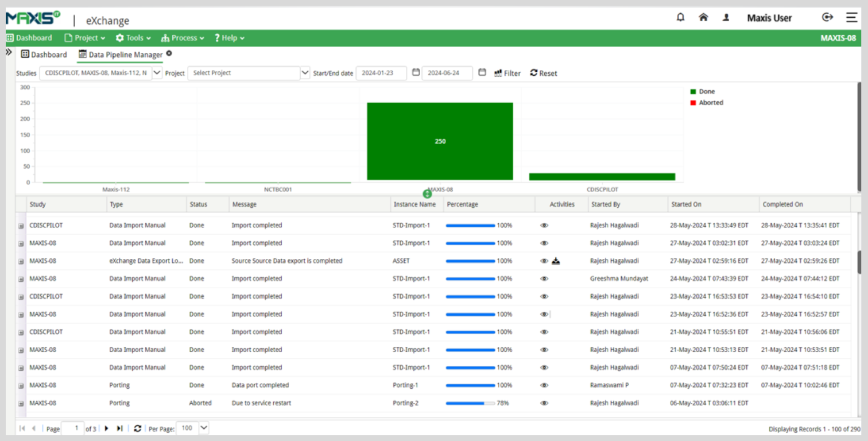Screen dimensions: 868x441
Task: Expand the first CDISCPILOT table row
Action: pyautogui.click(x=21, y=226)
